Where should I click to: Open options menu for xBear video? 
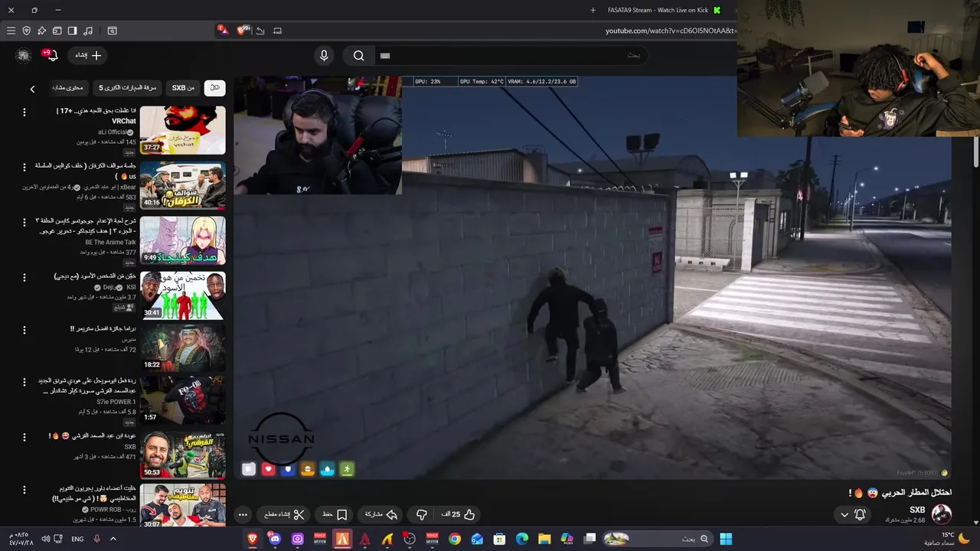pyautogui.click(x=24, y=166)
